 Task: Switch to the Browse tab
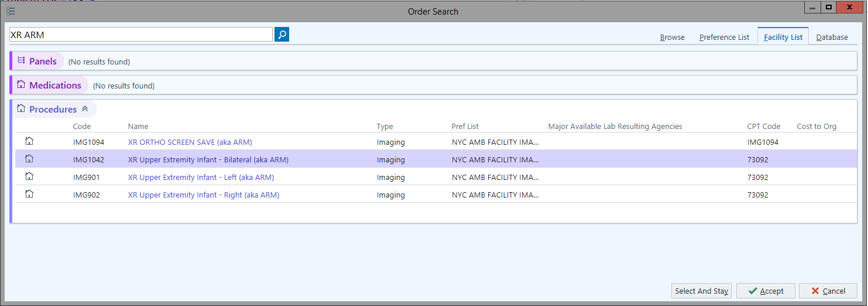tap(672, 37)
